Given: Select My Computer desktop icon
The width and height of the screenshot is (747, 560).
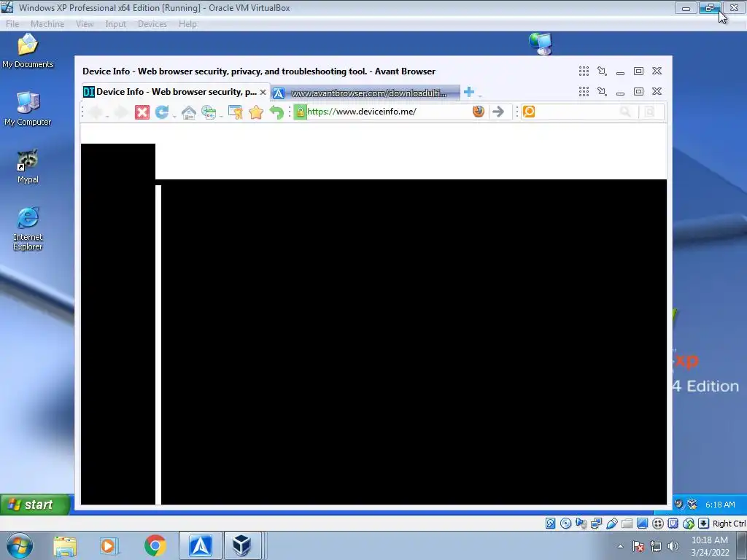Looking at the screenshot, I should coord(28,109).
